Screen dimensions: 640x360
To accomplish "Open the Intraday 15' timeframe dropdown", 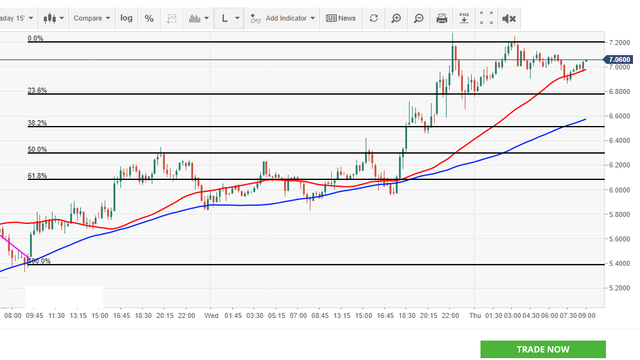I will coord(17,18).
